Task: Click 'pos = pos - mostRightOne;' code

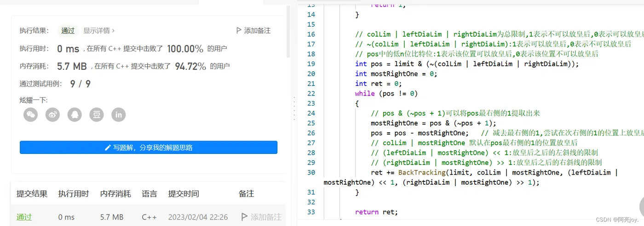Action: 420,133
